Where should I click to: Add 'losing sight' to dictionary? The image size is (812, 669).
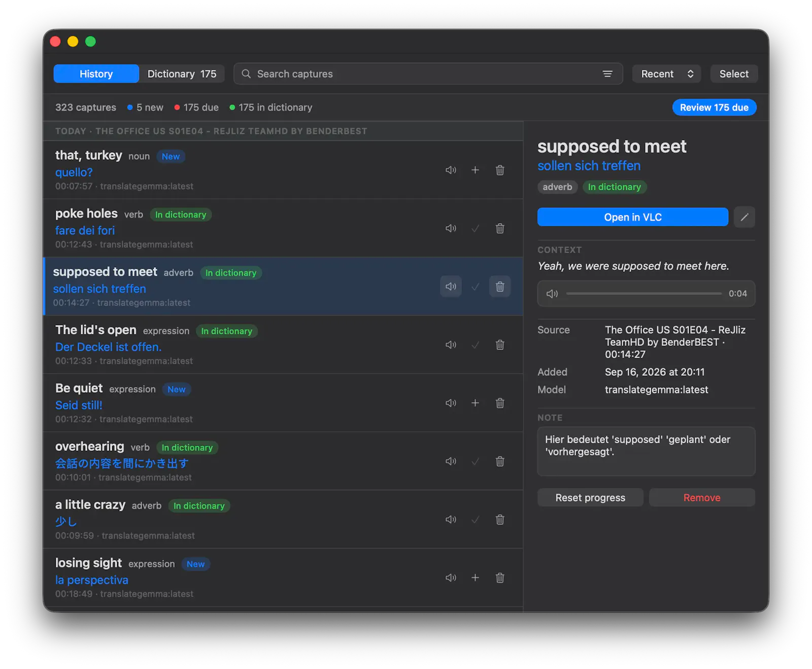tap(475, 578)
